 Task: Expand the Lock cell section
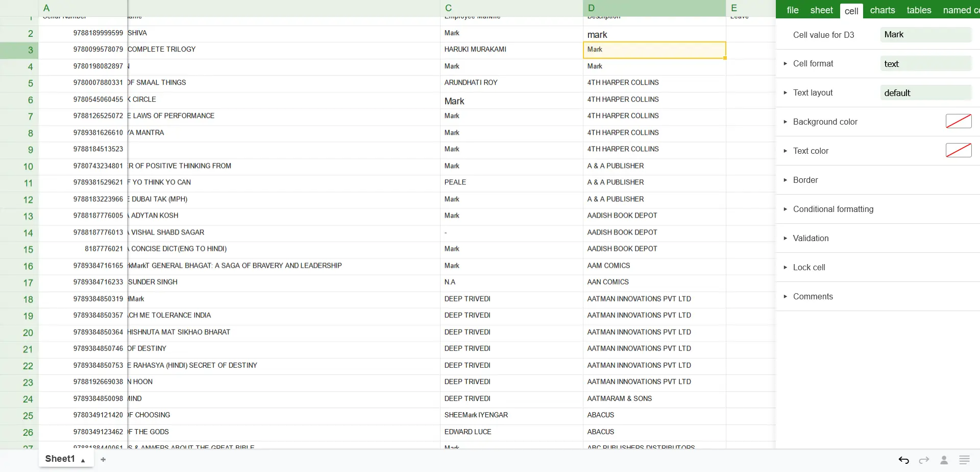(x=808, y=268)
